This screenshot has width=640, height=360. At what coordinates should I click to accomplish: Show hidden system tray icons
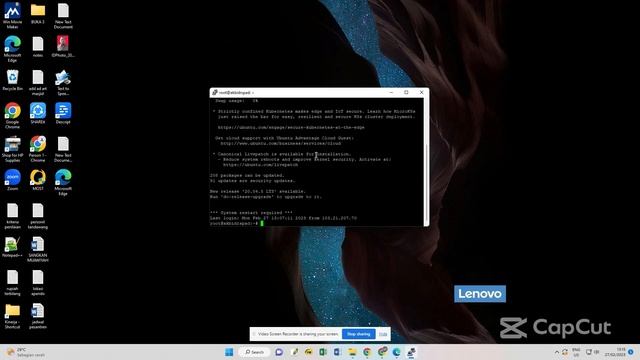coord(556,352)
